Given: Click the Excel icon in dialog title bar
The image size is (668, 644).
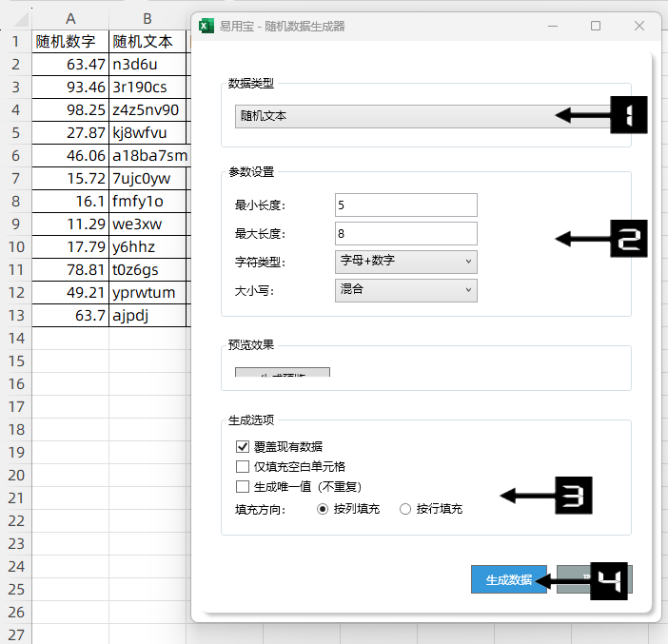Looking at the screenshot, I should click(206, 26).
